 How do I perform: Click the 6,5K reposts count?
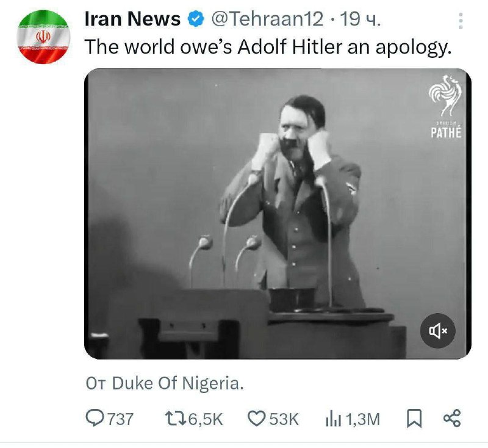tap(203, 419)
